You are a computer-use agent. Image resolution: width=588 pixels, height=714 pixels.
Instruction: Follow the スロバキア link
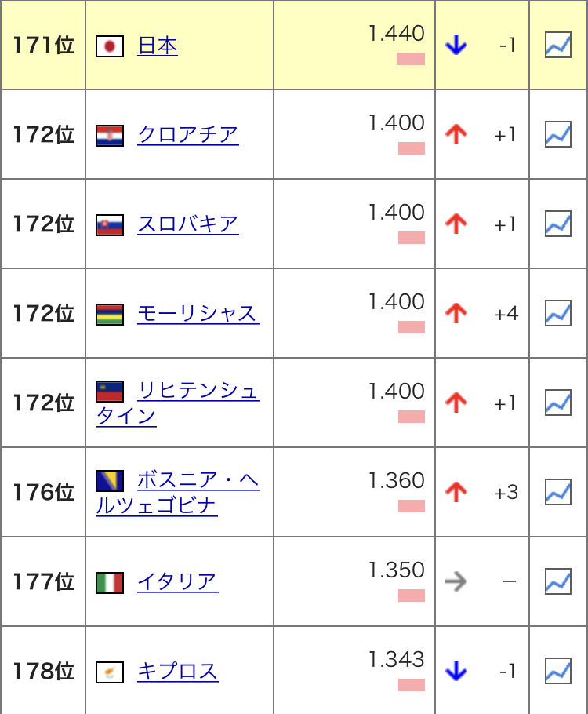pyautogui.click(x=188, y=224)
